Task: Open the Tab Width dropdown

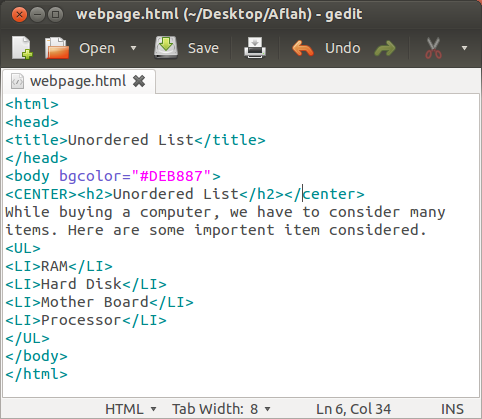Action: click(x=221, y=409)
